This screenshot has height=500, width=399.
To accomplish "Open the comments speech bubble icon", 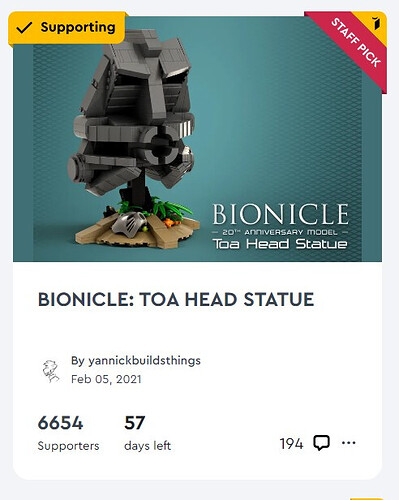I will [321, 443].
